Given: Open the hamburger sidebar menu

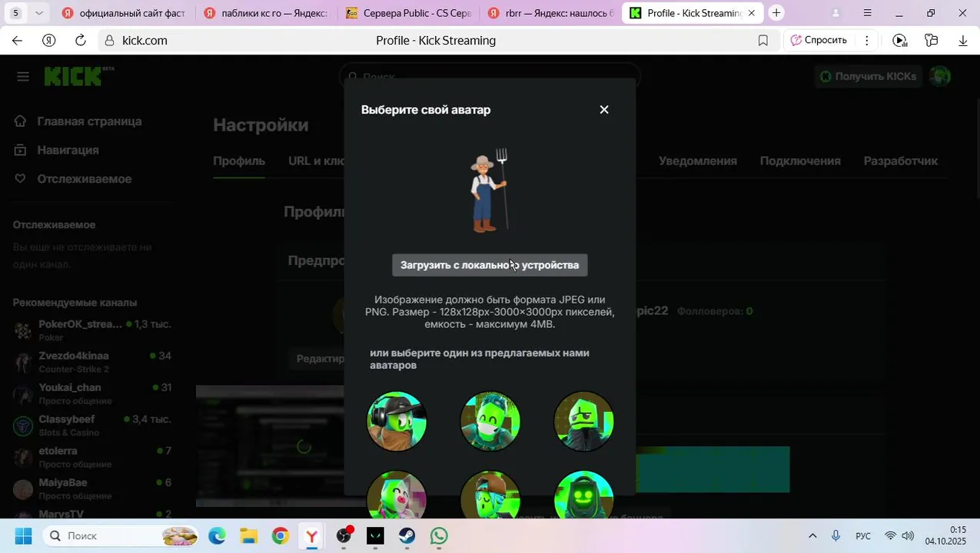Looking at the screenshot, I should pos(23,76).
